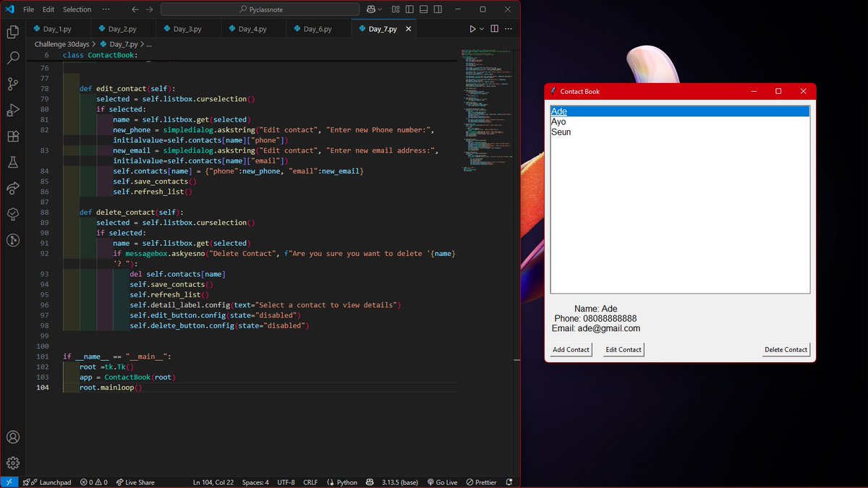868x488 pixels.
Task: Open the Run and Debug view
Action: click(x=12, y=111)
